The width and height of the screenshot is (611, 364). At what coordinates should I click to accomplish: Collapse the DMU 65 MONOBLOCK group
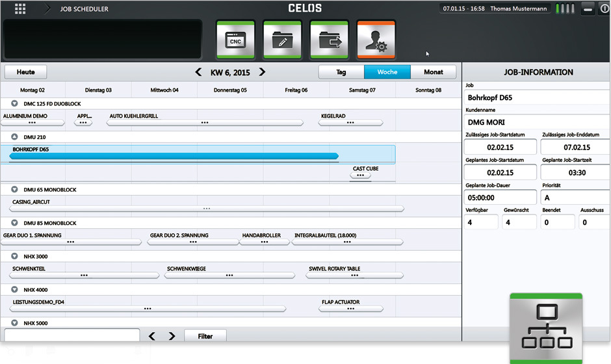[14, 189]
